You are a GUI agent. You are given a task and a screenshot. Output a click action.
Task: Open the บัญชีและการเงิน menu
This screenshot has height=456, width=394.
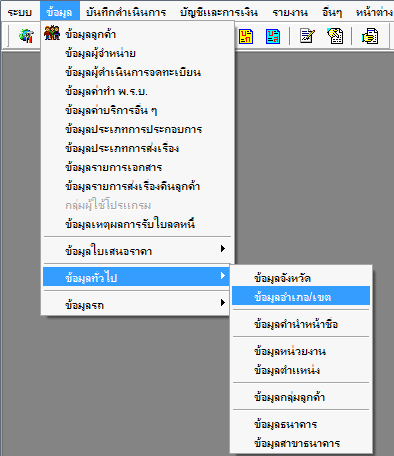point(219,12)
